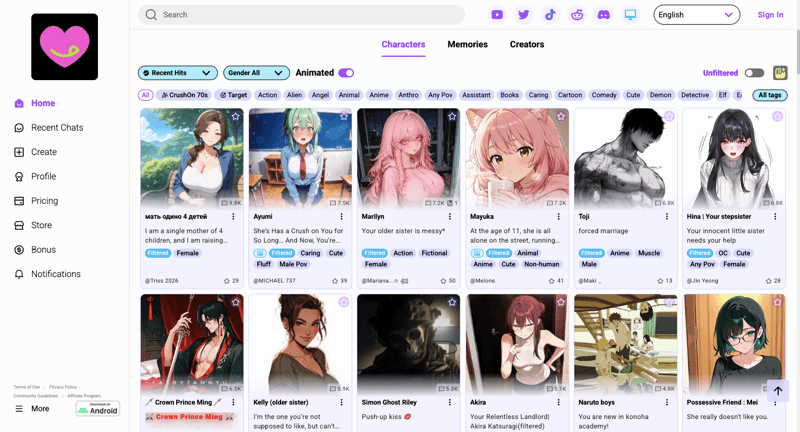Open the Reddit icon link
This screenshot has width=800, height=432.
577,15
